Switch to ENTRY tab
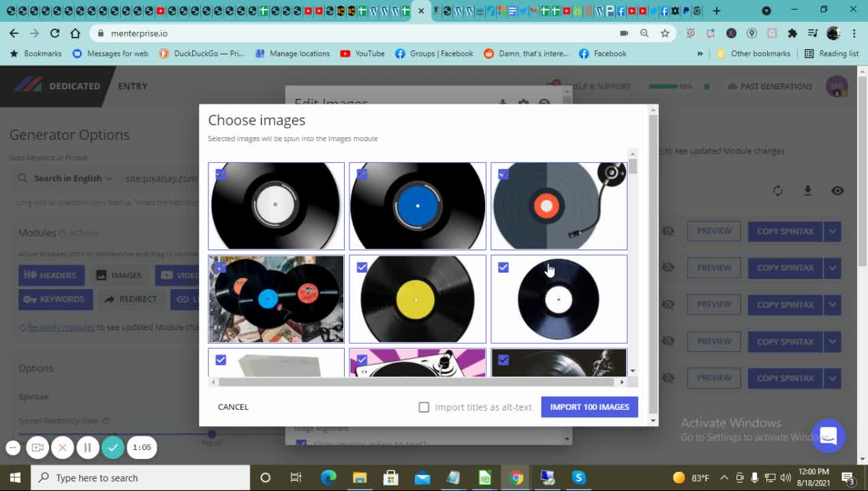This screenshot has width=868, height=491. 132,86
